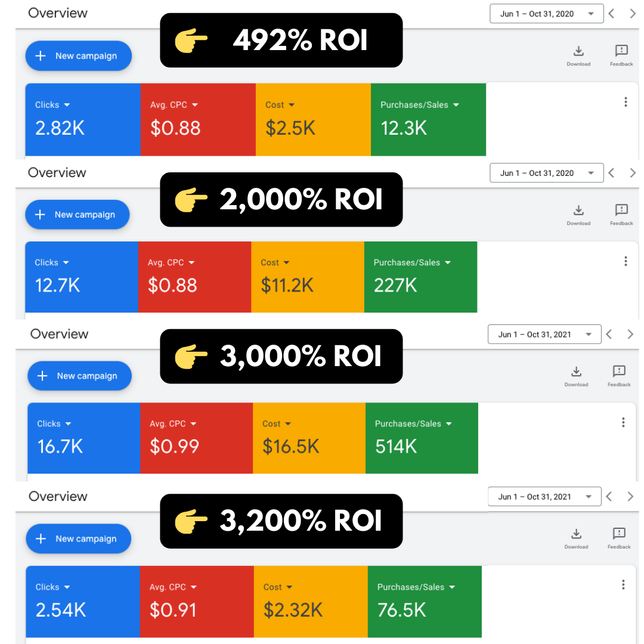Image resolution: width=644 pixels, height=644 pixels.
Task: Select the red $0.88 Avg. CPC card under 2,000% ROI
Action: pyautogui.click(x=194, y=277)
